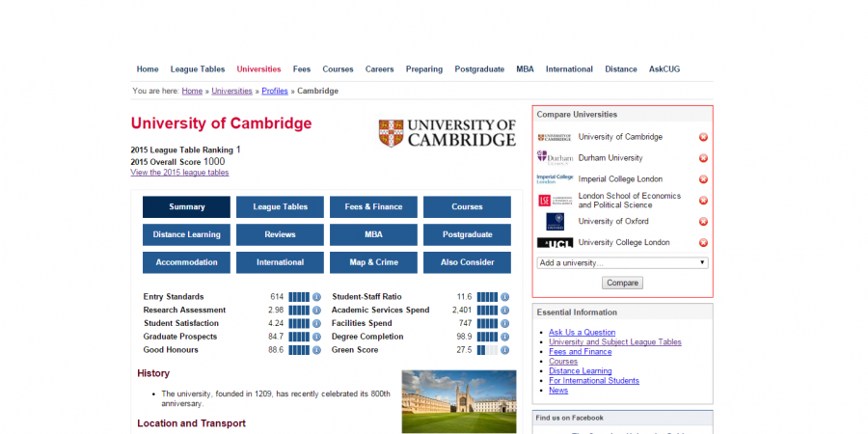This screenshot has width=868, height=434.
Task: Click the Green Score rating bar
Action: pos(487,350)
